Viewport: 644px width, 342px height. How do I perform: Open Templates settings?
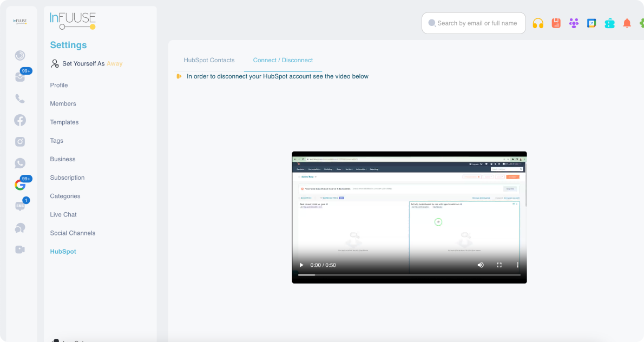[64, 122]
